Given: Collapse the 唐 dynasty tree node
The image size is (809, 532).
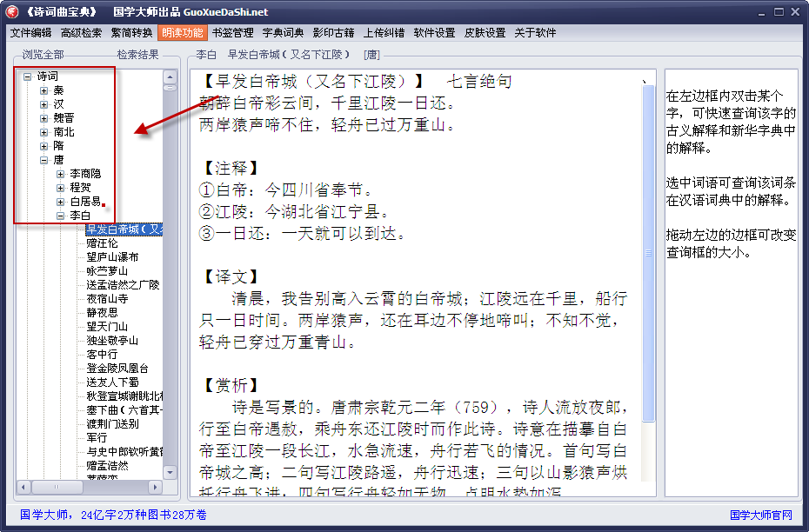Looking at the screenshot, I should (44, 160).
